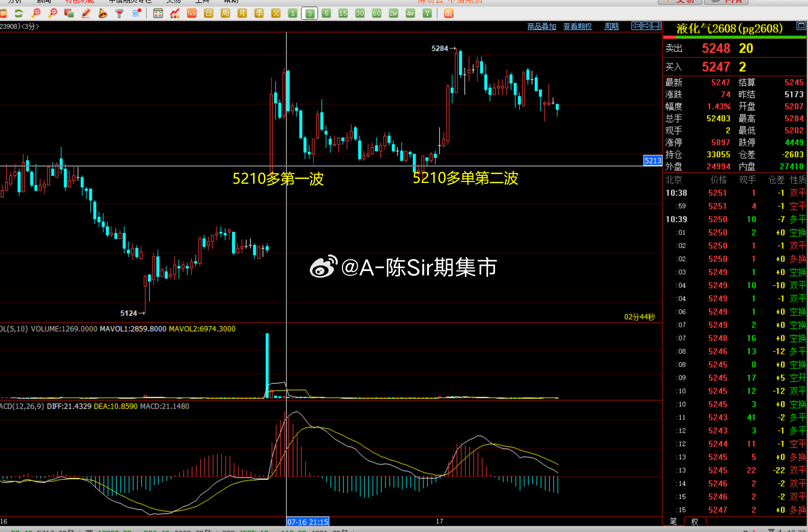Image resolution: width=808 pixels, height=532 pixels.
Task: Switch to the 笔 tick tab
Action: pos(673,522)
